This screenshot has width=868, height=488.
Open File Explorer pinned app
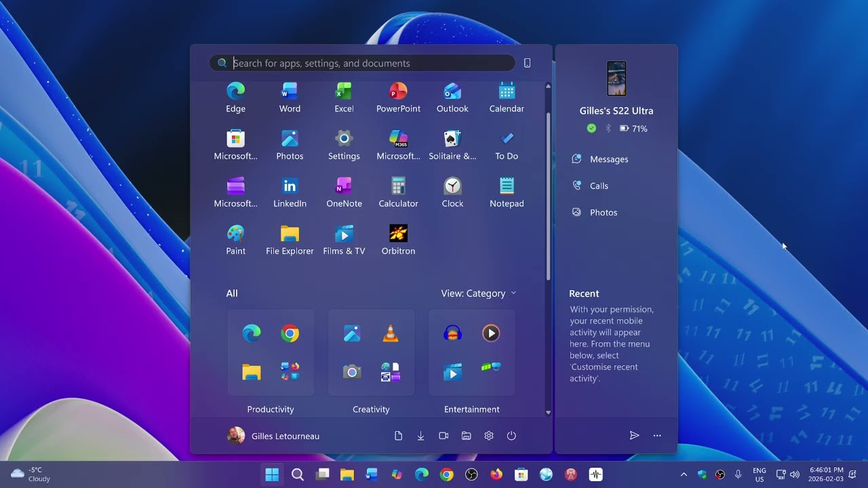pyautogui.click(x=290, y=241)
